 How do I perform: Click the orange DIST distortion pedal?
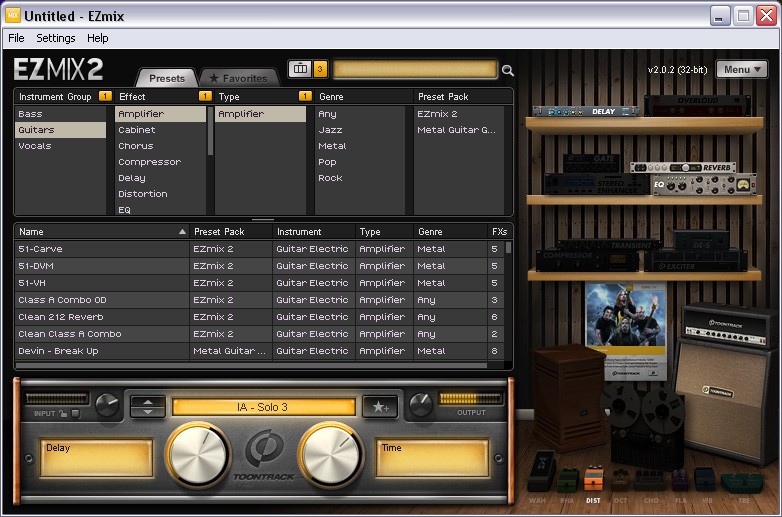593,479
